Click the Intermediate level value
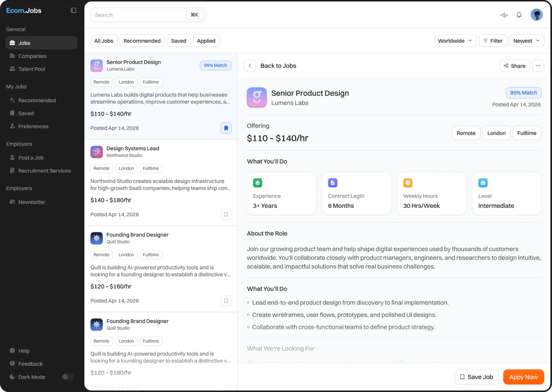Image resolution: width=552 pixels, height=392 pixels. point(496,206)
